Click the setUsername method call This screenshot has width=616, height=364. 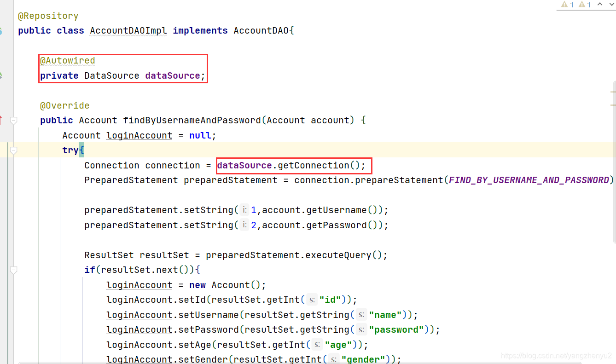(x=209, y=315)
